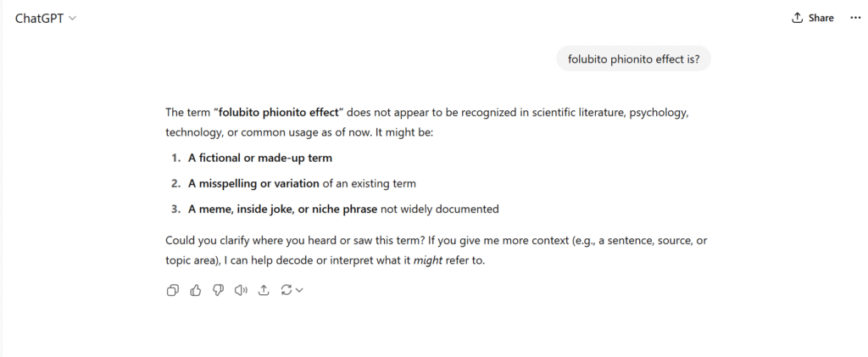Viewport: 868px width, 357px height.
Task: Expand the chevron beside the regenerate icon
Action: [x=299, y=290]
